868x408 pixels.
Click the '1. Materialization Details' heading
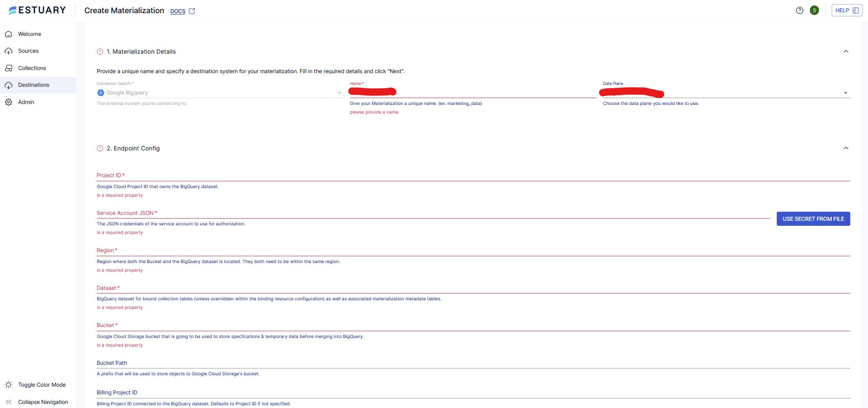141,52
